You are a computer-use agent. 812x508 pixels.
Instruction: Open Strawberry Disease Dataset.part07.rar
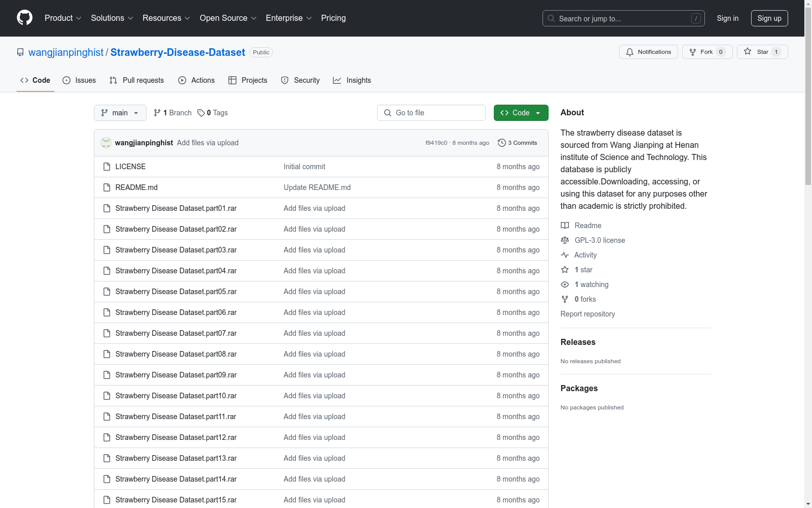tap(176, 333)
